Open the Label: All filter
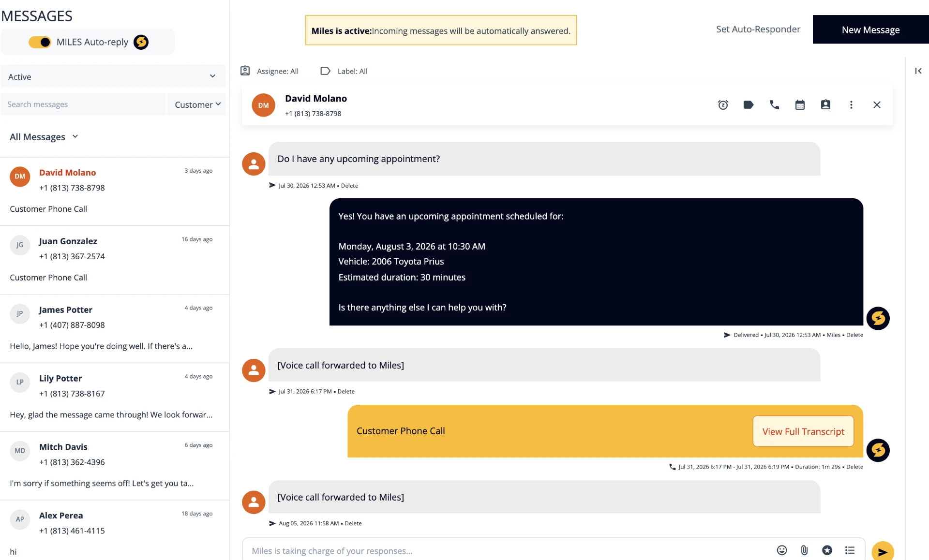The height and width of the screenshot is (560, 929). click(x=344, y=71)
